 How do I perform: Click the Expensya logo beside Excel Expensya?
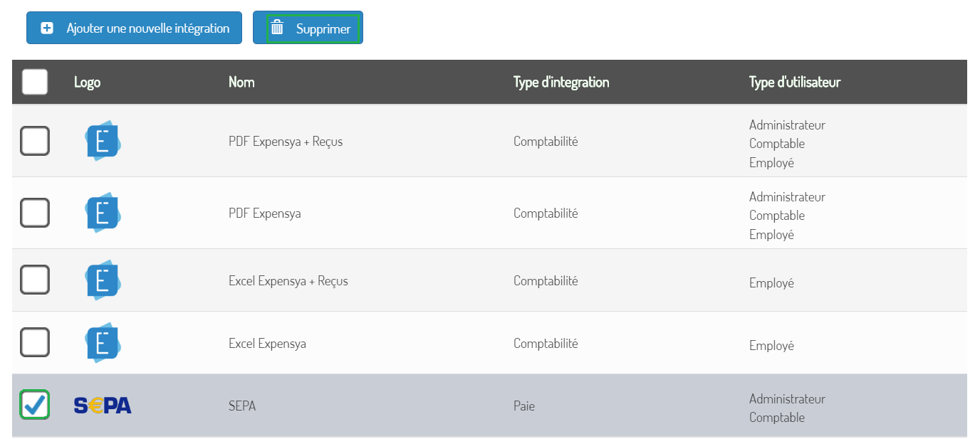point(103,343)
